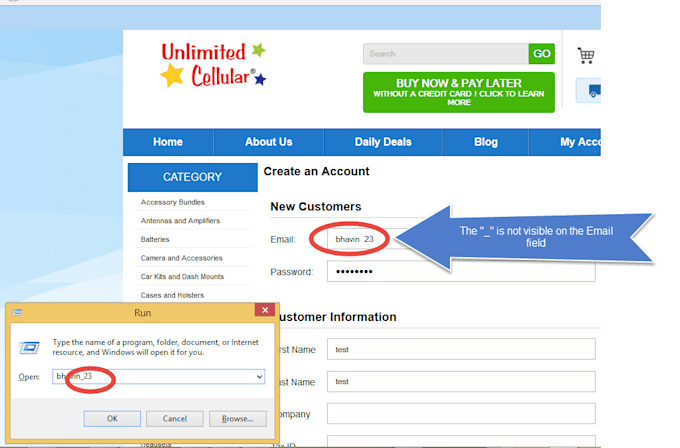This screenshot has height=448, width=680.
Task: Click Browse... in the Run dialog
Action: click(x=238, y=419)
